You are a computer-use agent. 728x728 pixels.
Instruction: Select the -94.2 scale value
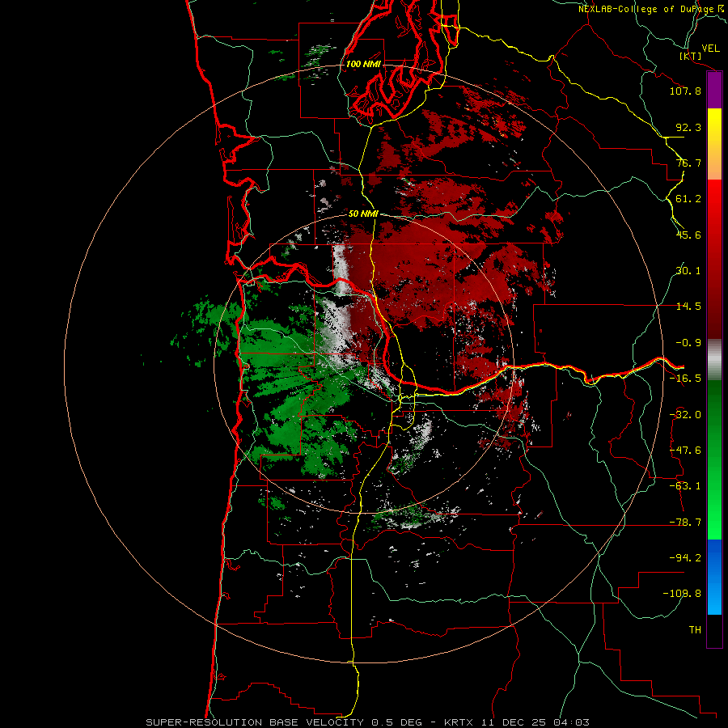coord(685,558)
